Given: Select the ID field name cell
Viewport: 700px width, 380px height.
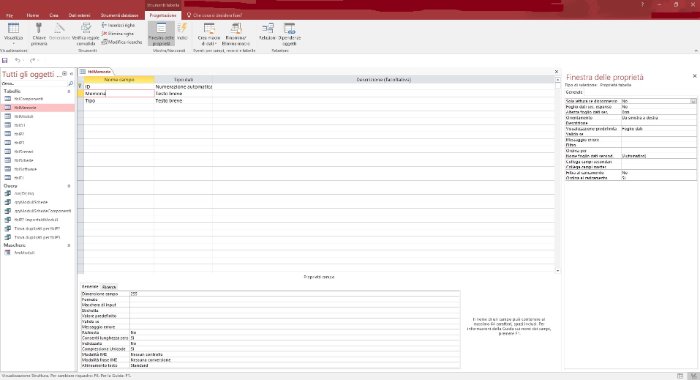Looking at the screenshot, I should coord(119,87).
